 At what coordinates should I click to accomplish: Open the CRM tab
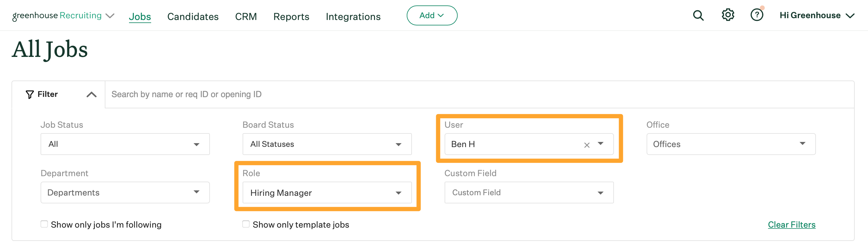[x=246, y=17]
